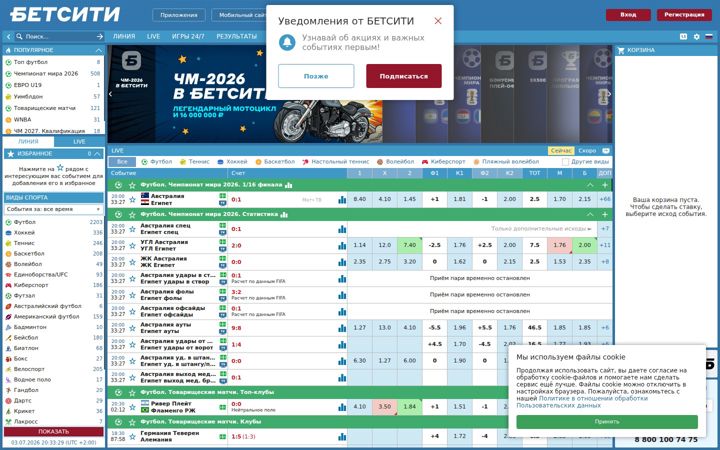This screenshot has width=720, height=450.
Task: Open statistics chart for Австралия–Египет match
Action: click(x=342, y=200)
